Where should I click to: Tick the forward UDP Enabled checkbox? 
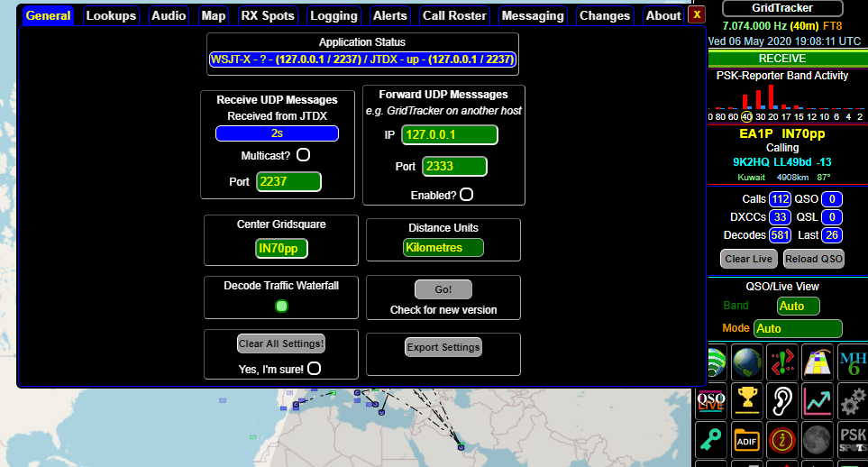[466, 194]
